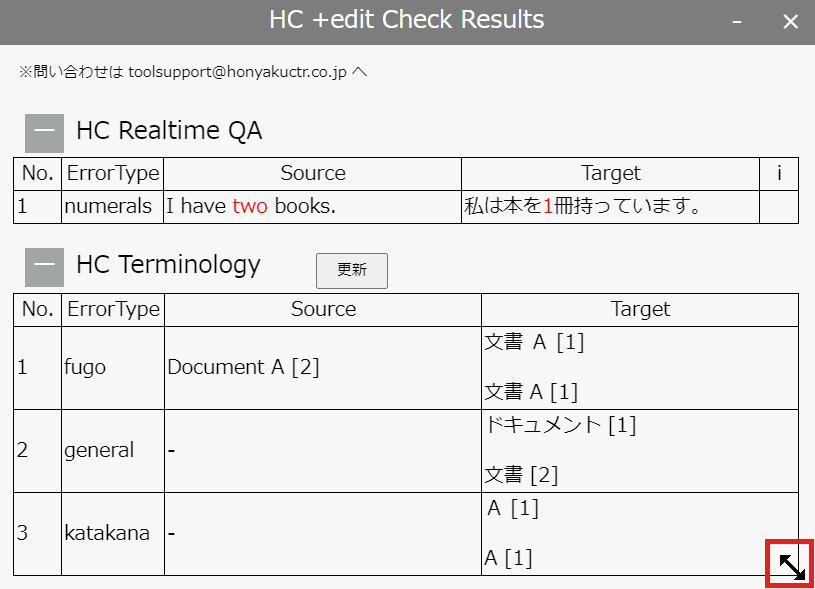Close the HC +edit Check Results window
Screen dimensions: 815x589
790,22
